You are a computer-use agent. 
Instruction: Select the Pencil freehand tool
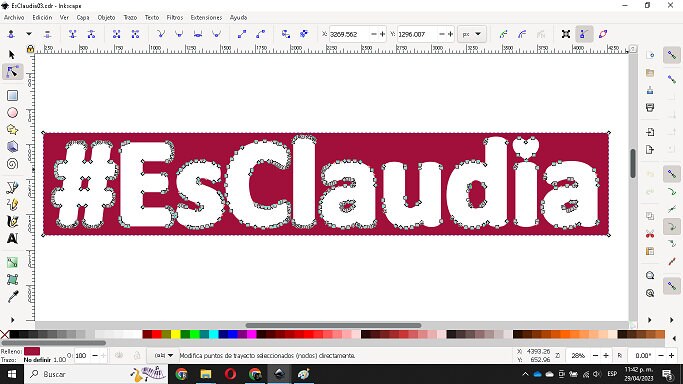[x=12, y=204]
